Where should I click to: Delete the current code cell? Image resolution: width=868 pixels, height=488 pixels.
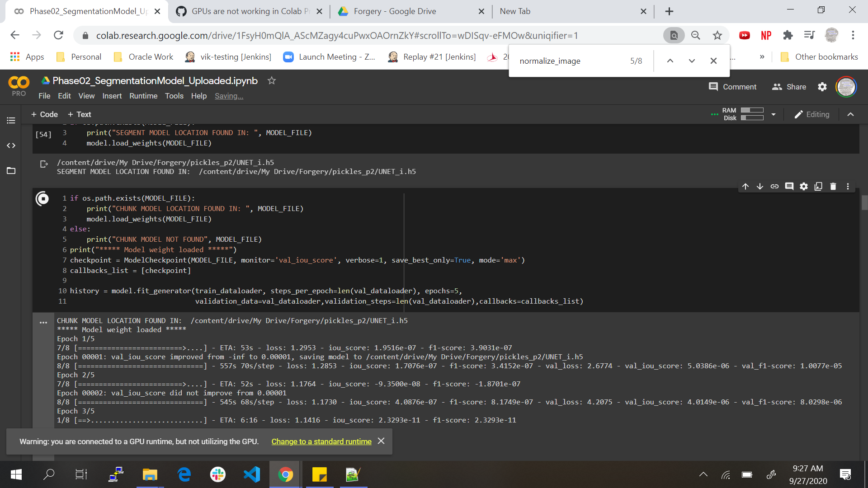pyautogui.click(x=833, y=186)
